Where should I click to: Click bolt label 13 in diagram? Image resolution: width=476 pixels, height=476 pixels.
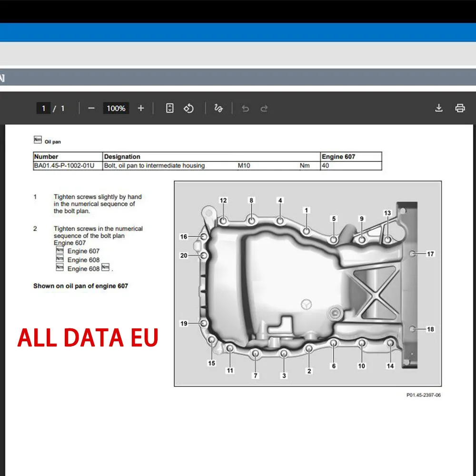point(387,213)
